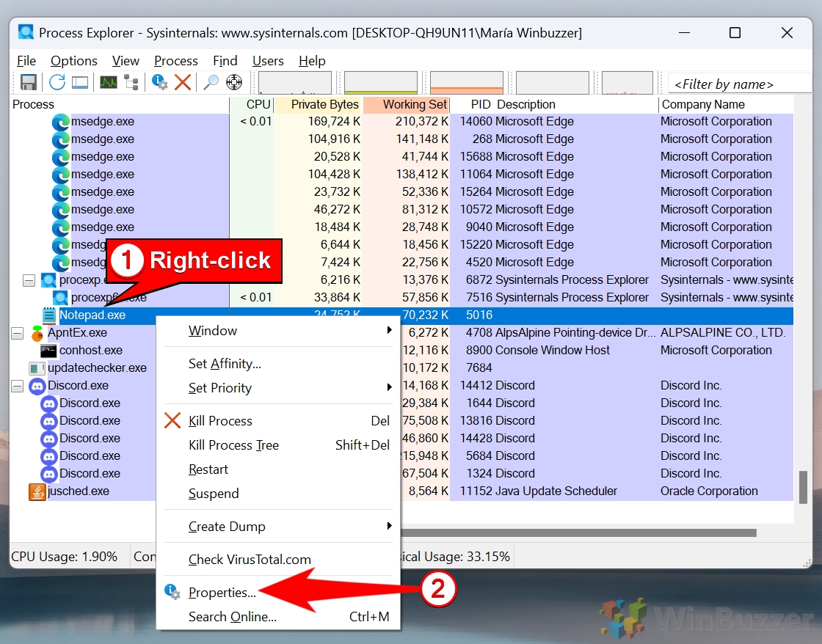Collapse the ApntEx.exe tree node
Image resolution: width=822 pixels, height=644 pixels.
click(x=17, y=333)
